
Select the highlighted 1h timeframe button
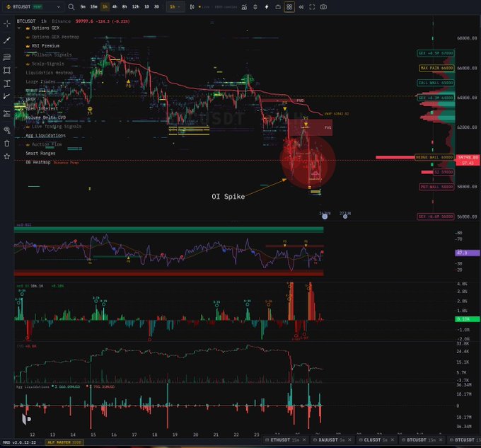pos(105,7)
